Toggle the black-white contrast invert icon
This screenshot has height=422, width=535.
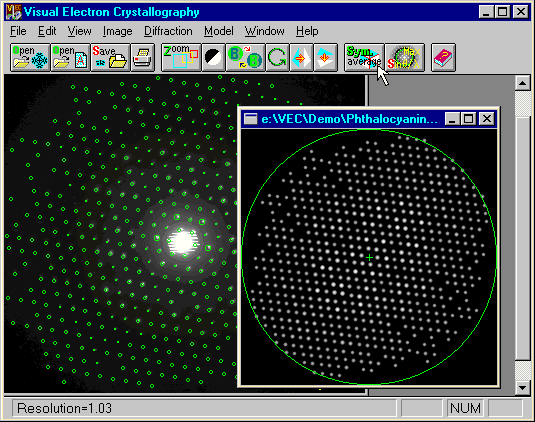point(213,57)
